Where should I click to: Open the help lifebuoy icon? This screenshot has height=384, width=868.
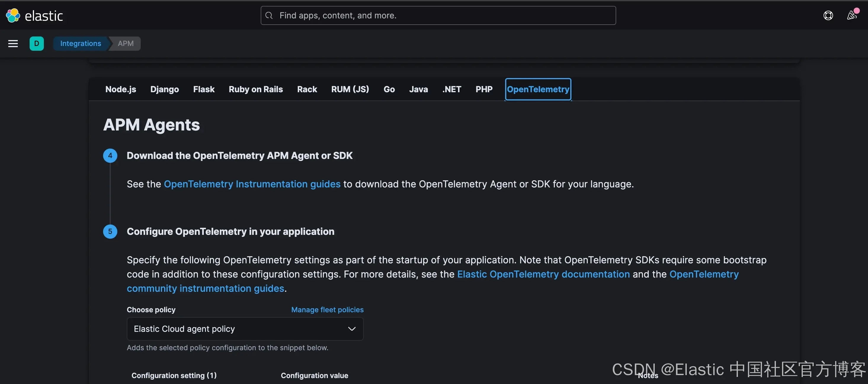pos(828,15)
